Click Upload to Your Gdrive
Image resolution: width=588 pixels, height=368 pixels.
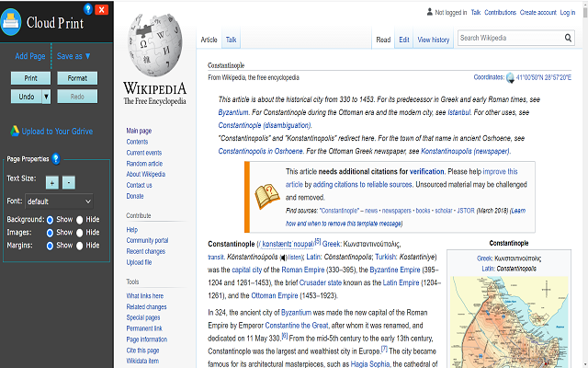coord(57,131)
